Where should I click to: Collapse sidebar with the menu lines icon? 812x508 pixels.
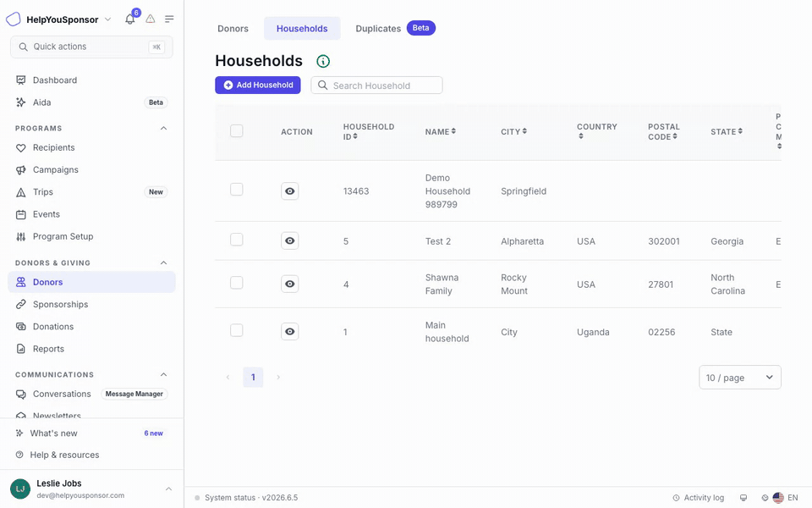click(169, 19)
